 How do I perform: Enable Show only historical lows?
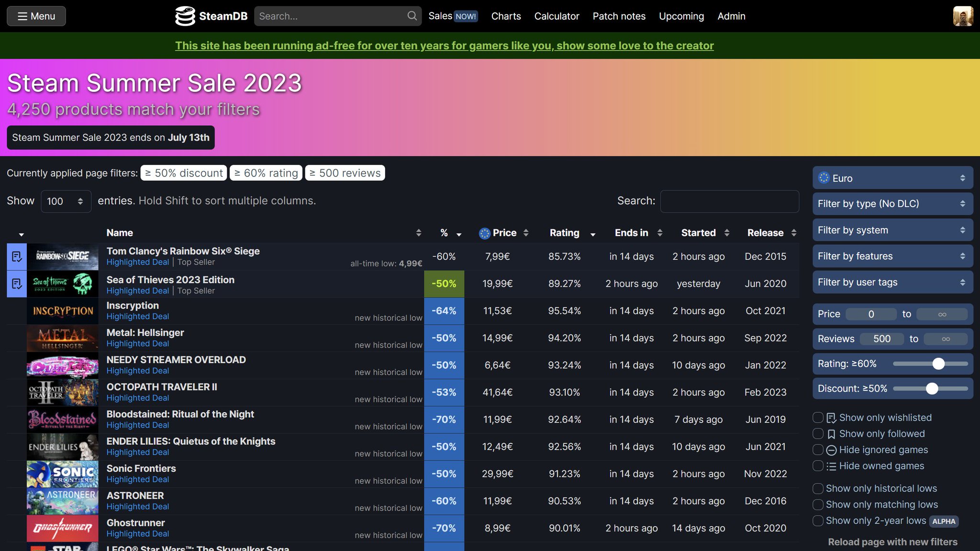818,488
